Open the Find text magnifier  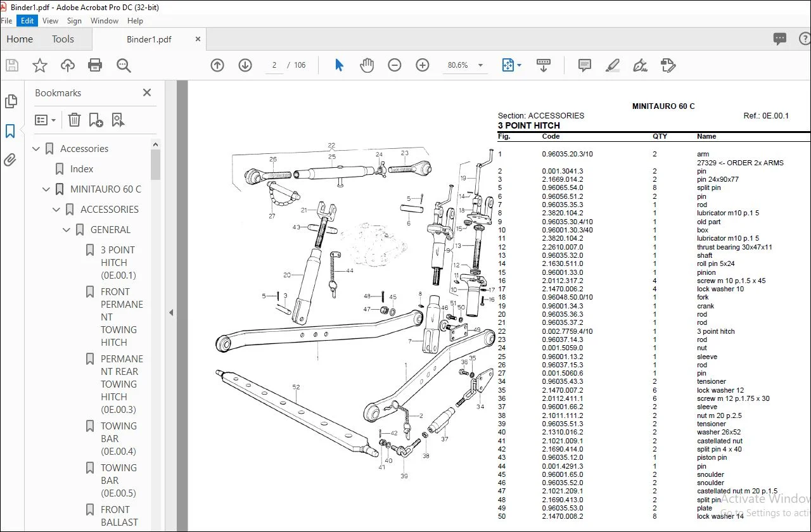(124, 65)
